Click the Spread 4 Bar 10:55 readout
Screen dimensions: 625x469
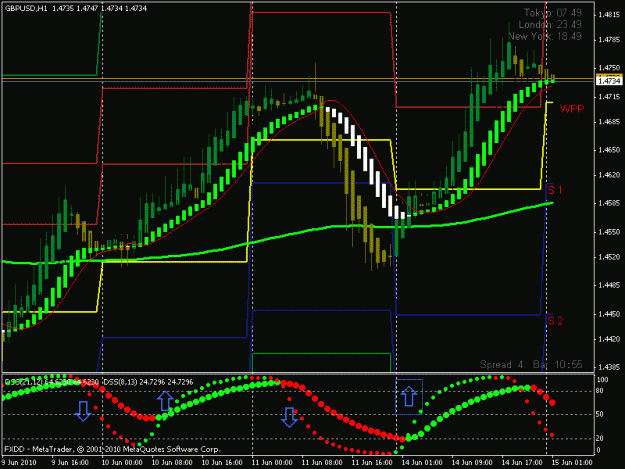click(531, 364)
